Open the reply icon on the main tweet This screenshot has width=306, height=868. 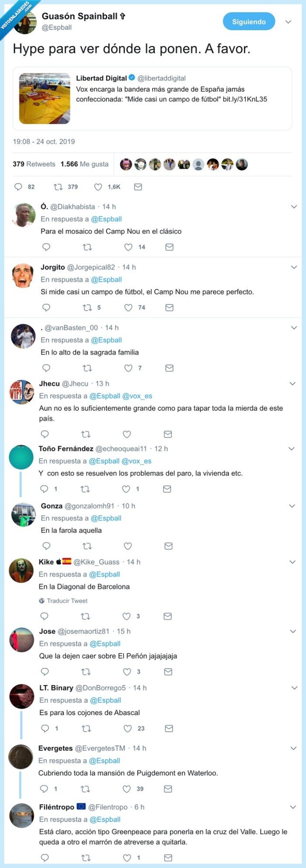pyautogui.click(x=18, y=187)
